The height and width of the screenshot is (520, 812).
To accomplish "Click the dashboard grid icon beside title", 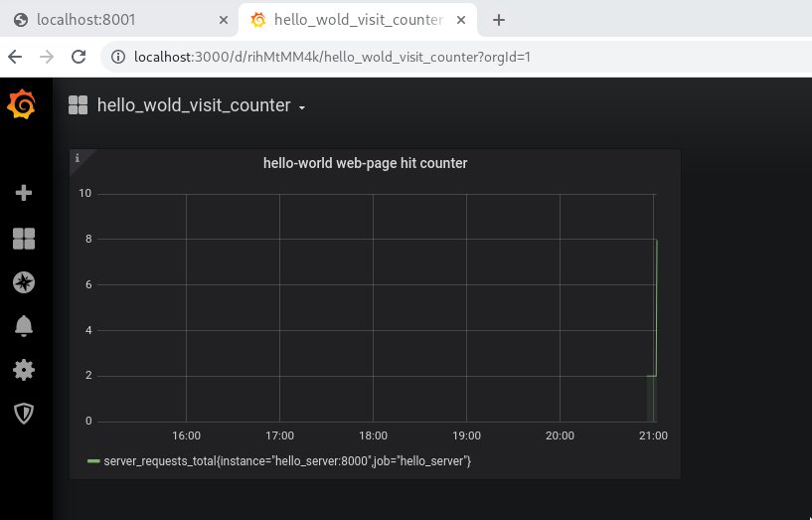I will point(79,105).
